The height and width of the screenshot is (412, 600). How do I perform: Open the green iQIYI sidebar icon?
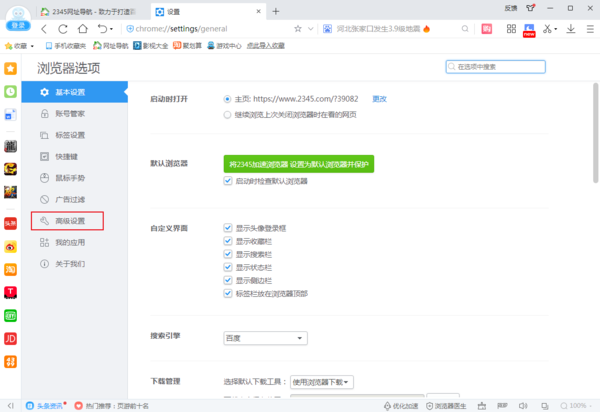click(x=10, y=316)
